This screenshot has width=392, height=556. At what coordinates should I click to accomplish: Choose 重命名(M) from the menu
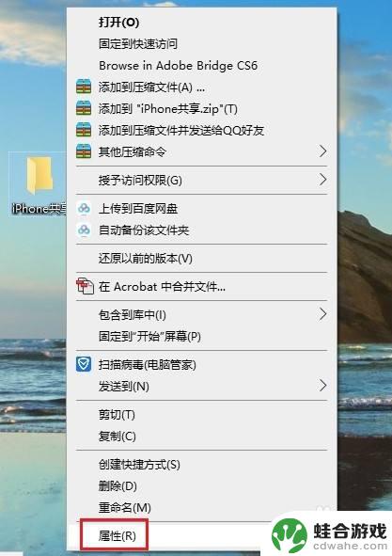pos(125,507)
